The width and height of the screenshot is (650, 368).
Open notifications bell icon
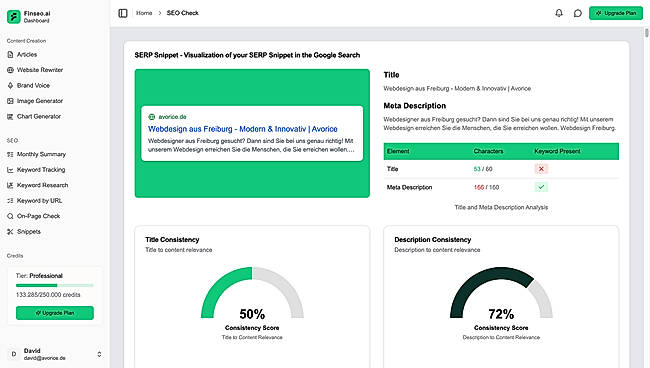tap(559, 13)
